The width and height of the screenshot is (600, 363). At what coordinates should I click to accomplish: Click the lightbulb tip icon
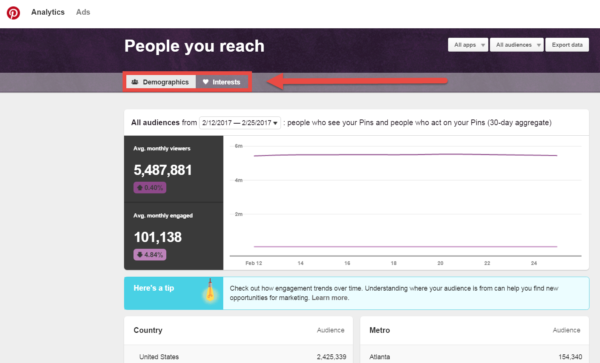click(x=210, y=291)
